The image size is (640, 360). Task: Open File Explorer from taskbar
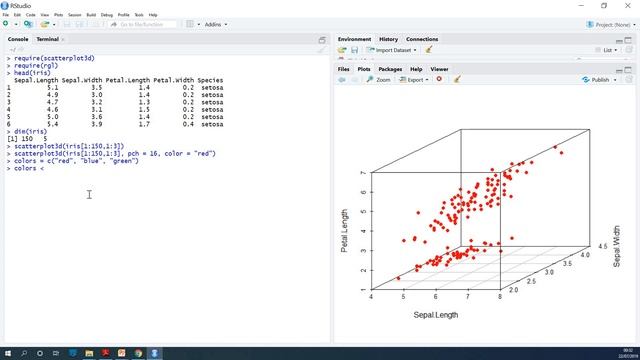click(89, 353)
